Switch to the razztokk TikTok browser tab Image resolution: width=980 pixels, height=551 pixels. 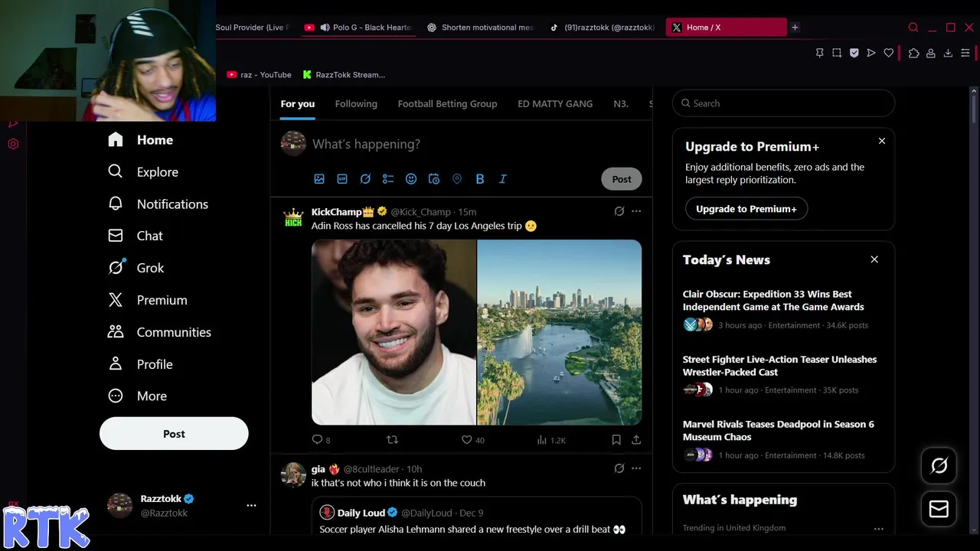coord(602,28)
